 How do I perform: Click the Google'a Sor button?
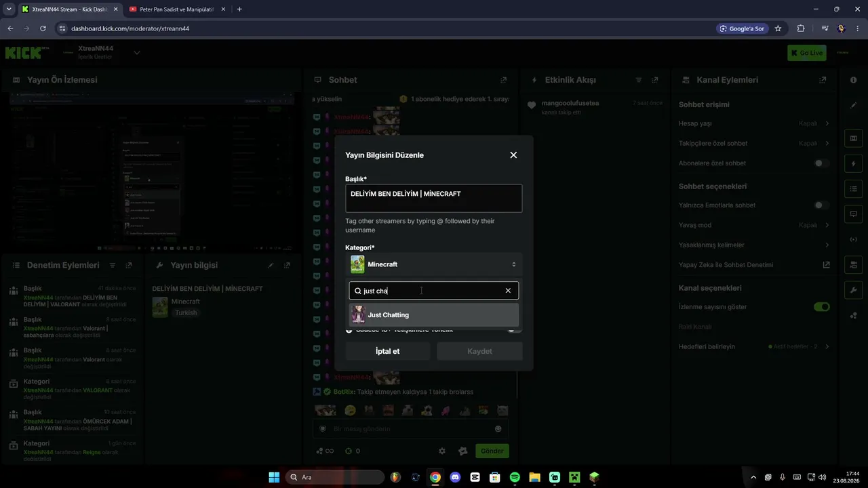[x=742, y=28]
